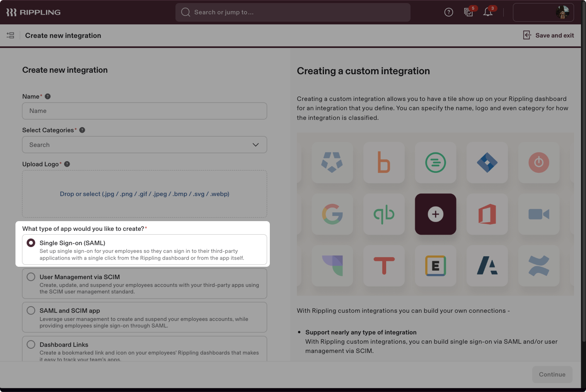
Task: Click into the Name input field
Action: [x=144, y=111]
